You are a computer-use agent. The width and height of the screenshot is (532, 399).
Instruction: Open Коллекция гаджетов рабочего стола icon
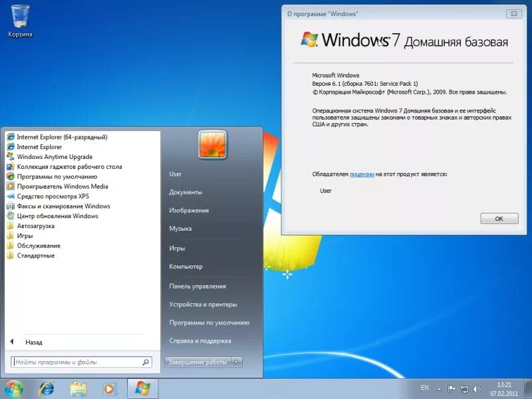pos(11,167)
